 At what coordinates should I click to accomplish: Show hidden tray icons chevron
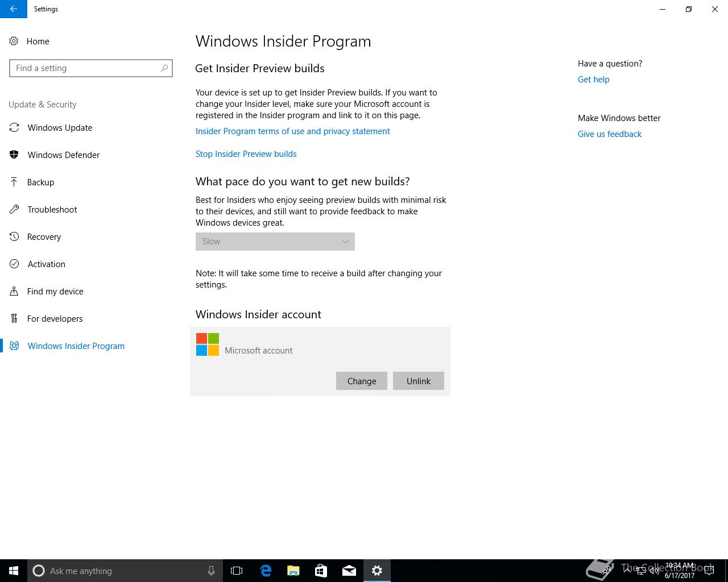tap(628, 571)
